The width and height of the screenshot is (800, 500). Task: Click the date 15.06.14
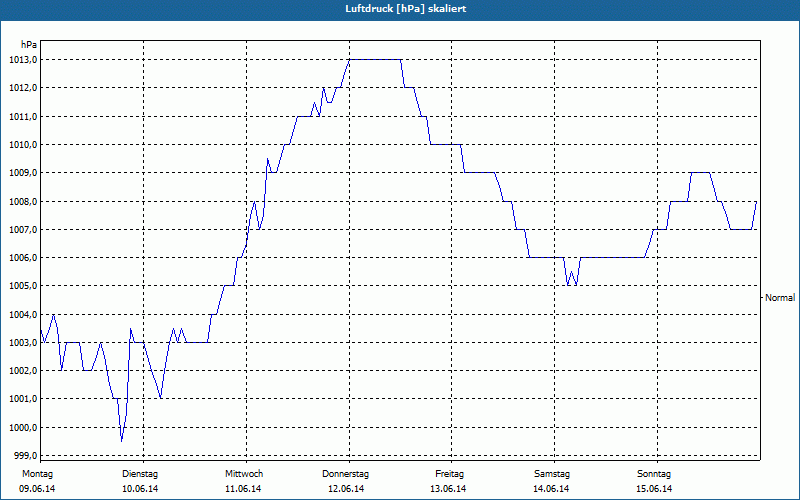[x=654, y=489]
